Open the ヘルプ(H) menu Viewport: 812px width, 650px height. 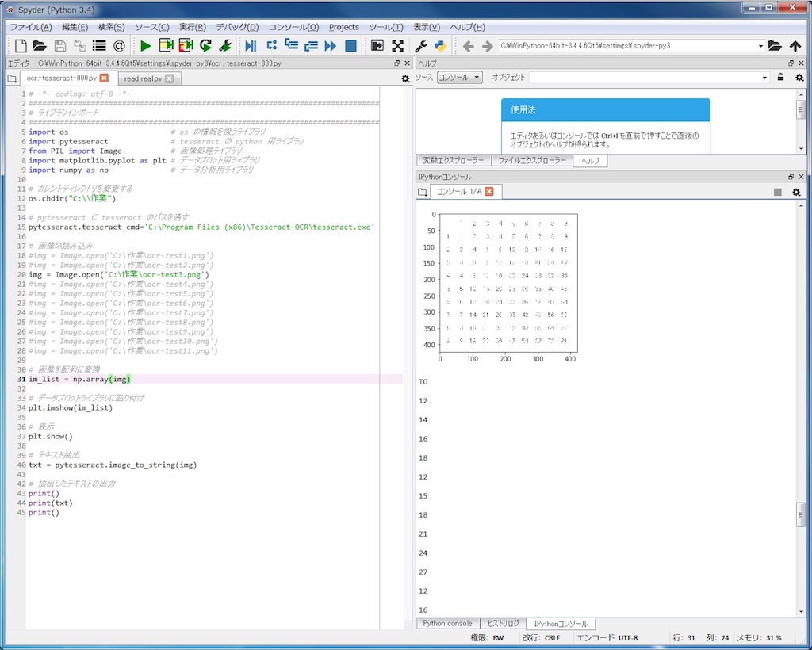[x=468, y=27]
